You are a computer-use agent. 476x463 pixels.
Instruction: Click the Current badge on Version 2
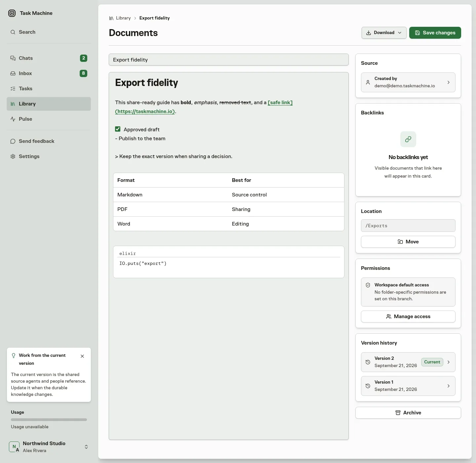pyautogui.click(x=432, y=362)
